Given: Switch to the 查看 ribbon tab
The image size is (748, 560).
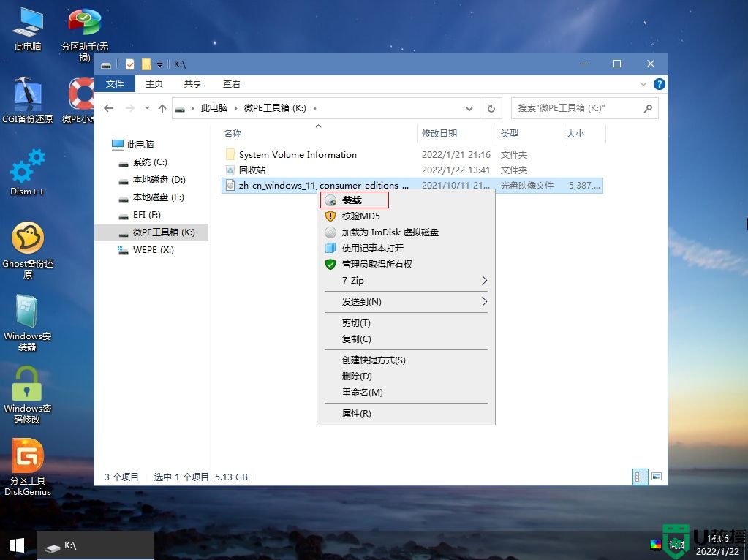Looking at the screenshot, I should [231, 83].
